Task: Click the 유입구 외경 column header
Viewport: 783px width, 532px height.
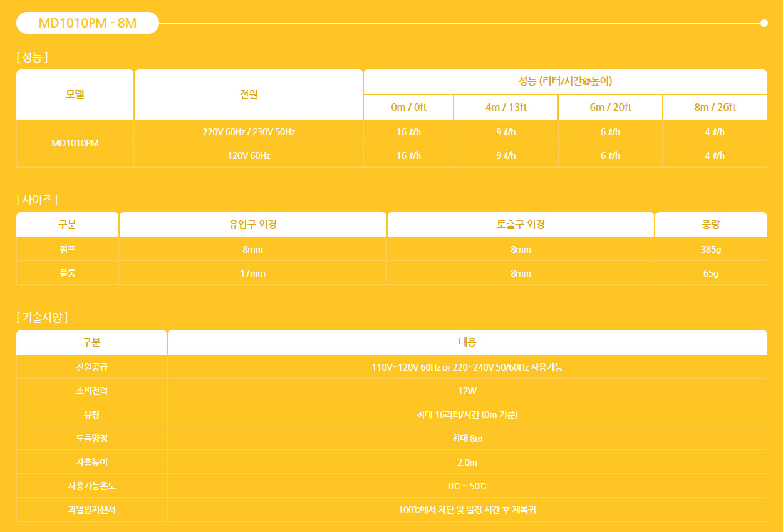Action: [x=253, y=225]
